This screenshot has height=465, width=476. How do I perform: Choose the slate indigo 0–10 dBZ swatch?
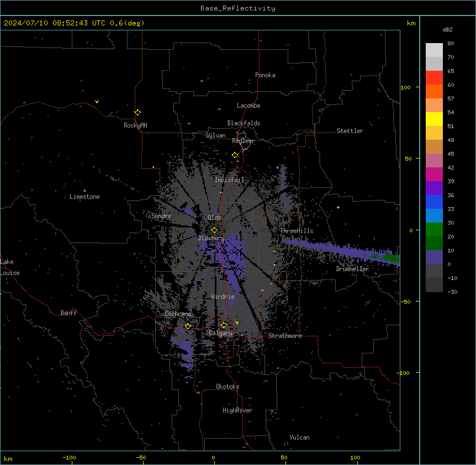(x=434, y=257)
